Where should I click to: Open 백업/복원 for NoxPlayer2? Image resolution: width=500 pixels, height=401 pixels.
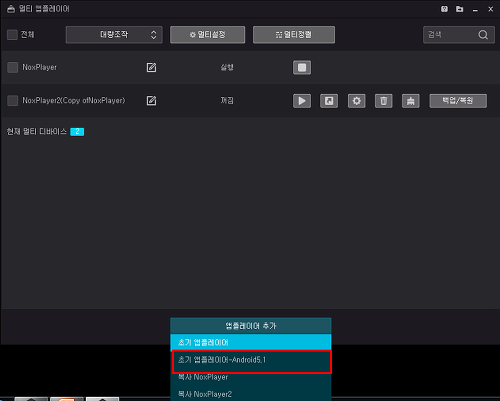coord(458,101)
